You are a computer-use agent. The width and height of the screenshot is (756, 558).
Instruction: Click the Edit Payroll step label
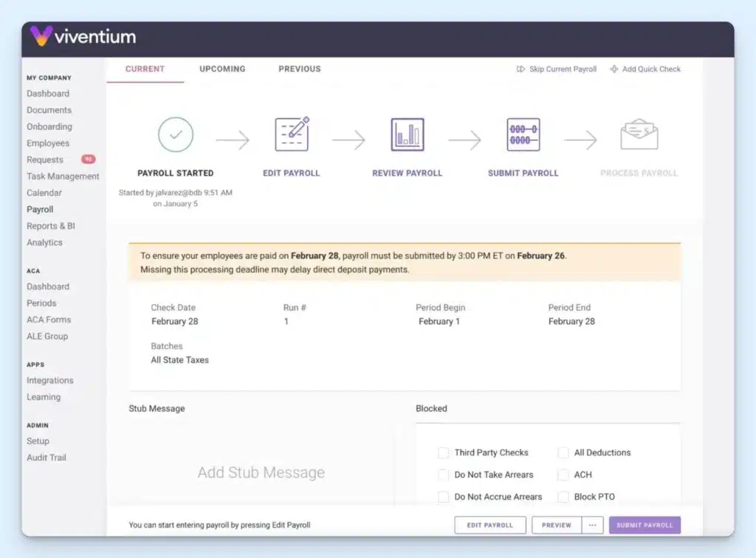[291, 173]
